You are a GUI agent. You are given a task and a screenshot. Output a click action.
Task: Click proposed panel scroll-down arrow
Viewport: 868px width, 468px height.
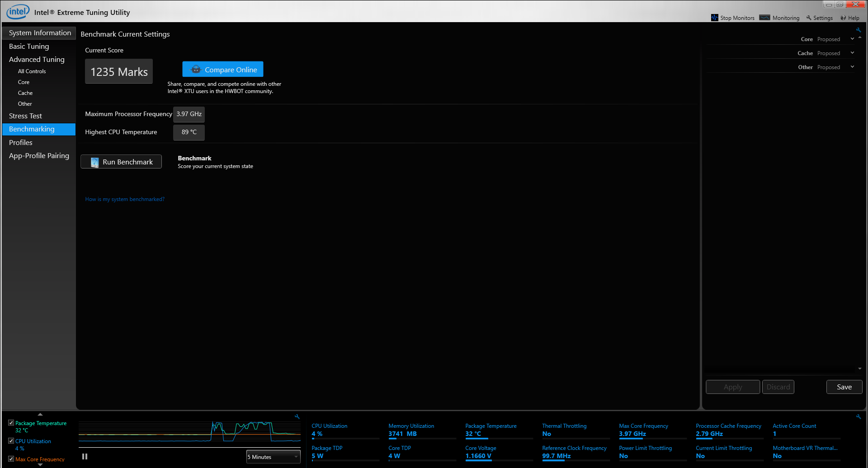point(859,369)
